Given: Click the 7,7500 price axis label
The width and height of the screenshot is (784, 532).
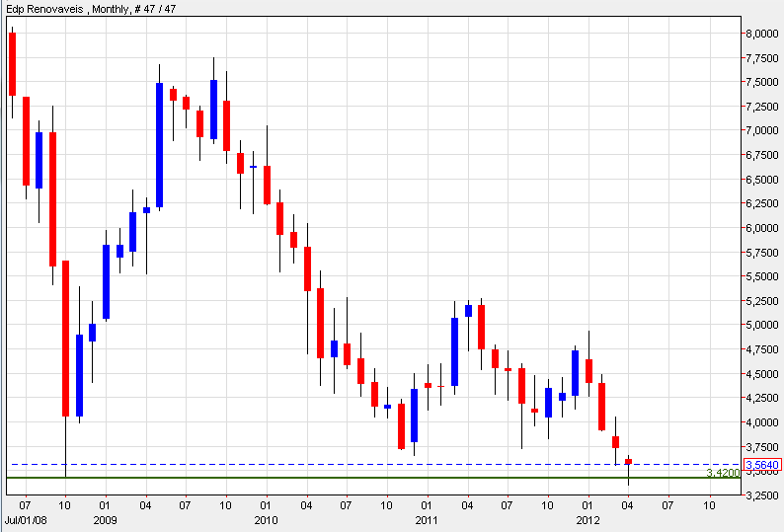Looking at the screenshot, I should [762, 58].
